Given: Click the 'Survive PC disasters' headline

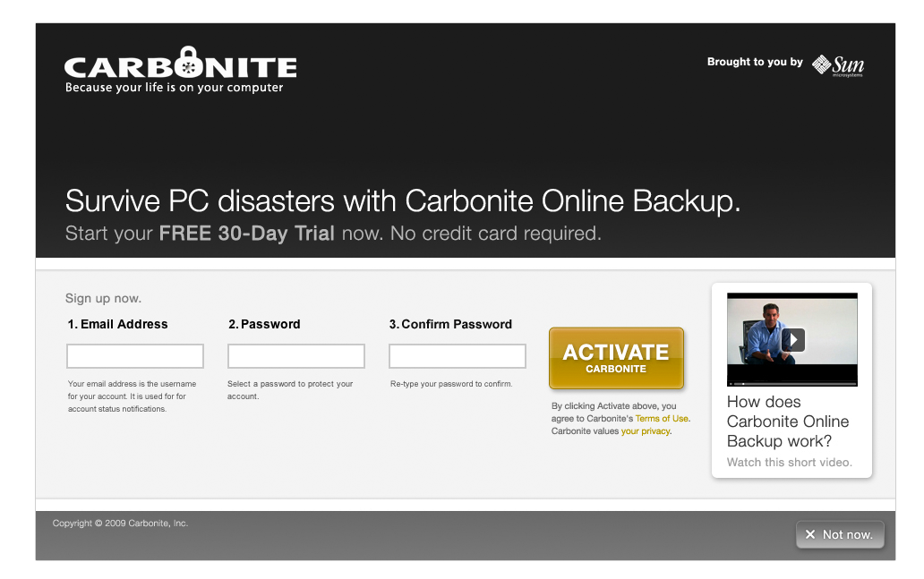Looking at the screenshot, I should (403, 200).
